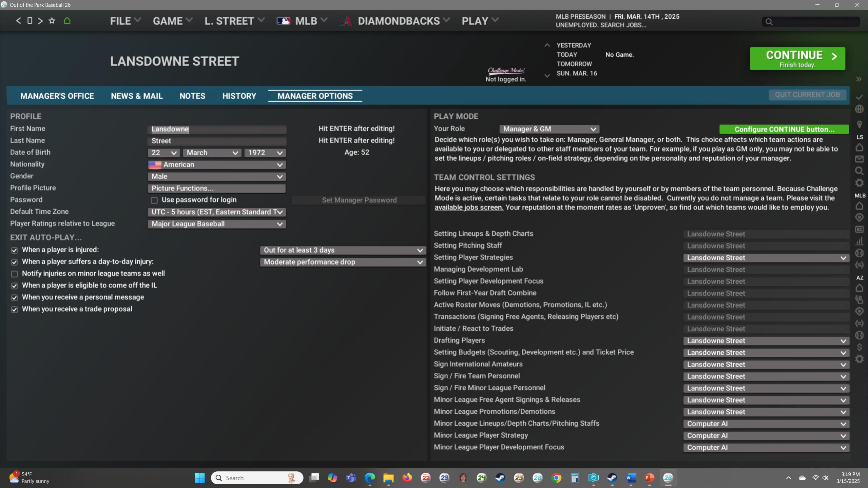The width and height of the screenshot is (868, 488).
Task: Follow the available jobs screen link
Action: 469,208
